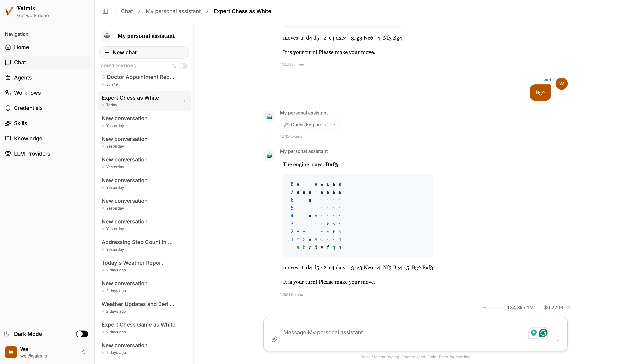Go to LLM Providers page
Screen dimensions: 633x364
32,153
